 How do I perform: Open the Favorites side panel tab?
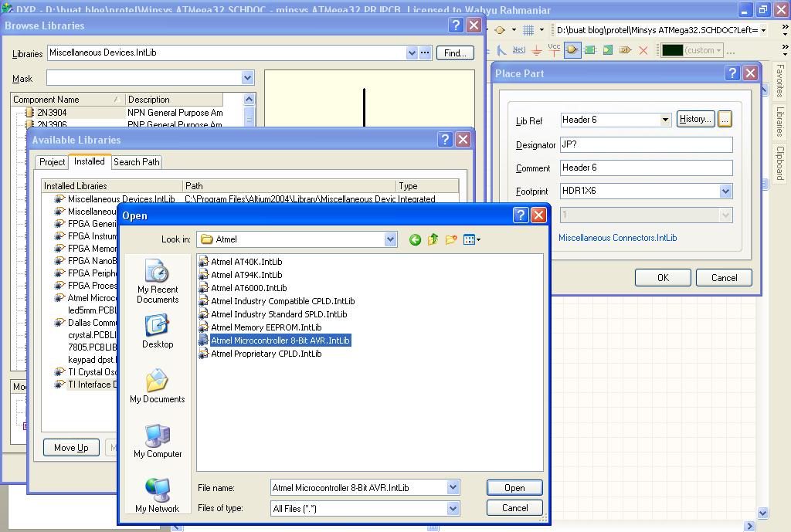pyautogui.click(x=779, y=80)
